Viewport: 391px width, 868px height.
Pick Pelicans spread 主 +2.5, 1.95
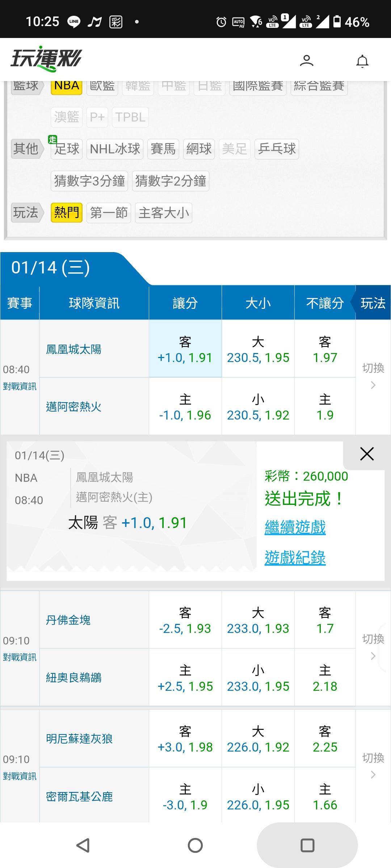pos(185,677)
